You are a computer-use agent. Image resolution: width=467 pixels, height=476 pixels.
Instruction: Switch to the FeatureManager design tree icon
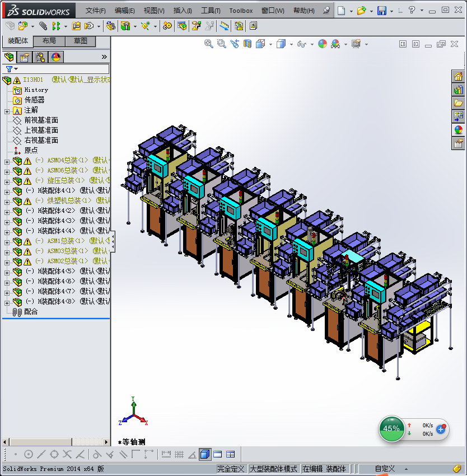point(9,57)
